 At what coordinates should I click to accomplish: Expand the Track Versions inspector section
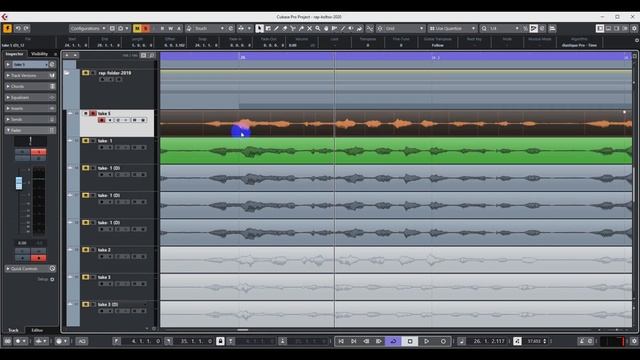[30, 76]
